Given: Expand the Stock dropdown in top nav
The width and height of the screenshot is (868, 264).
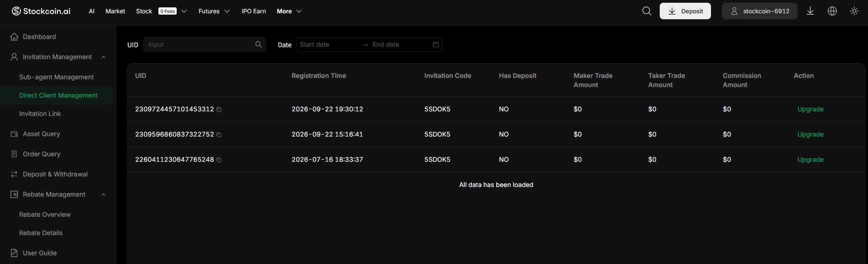Looking at the screenshot, I should [184, 11].
